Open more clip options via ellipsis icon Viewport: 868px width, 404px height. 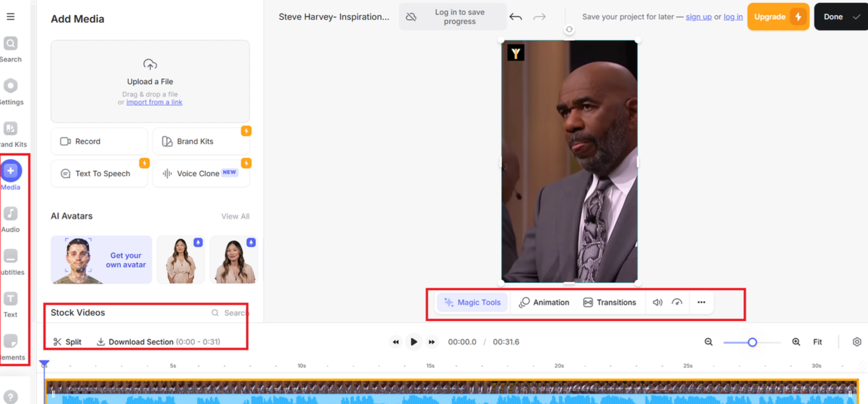(701, 302)
